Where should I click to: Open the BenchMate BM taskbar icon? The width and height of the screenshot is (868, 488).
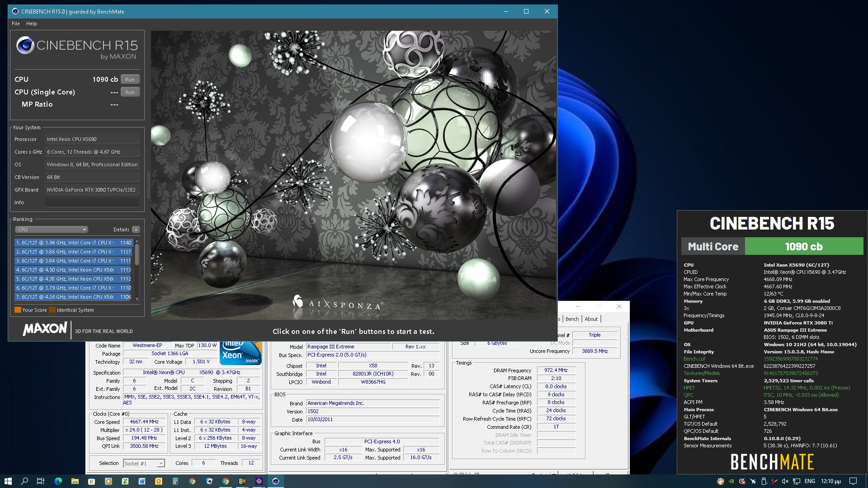pos(242,481)
